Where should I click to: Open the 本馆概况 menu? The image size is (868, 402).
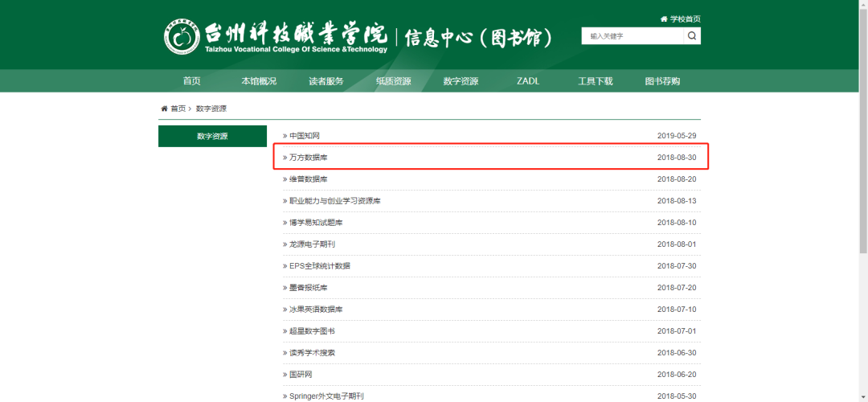pos(259,81)
